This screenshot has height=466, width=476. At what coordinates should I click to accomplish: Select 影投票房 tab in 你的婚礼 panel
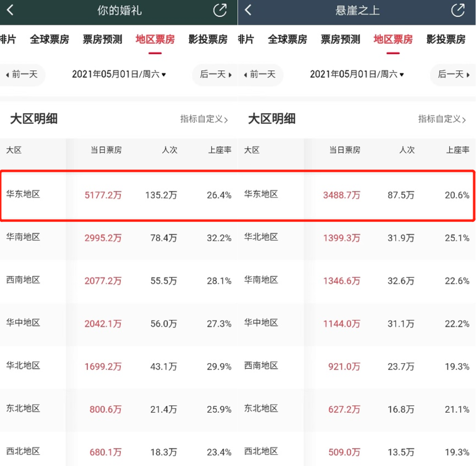click(208, 40)
